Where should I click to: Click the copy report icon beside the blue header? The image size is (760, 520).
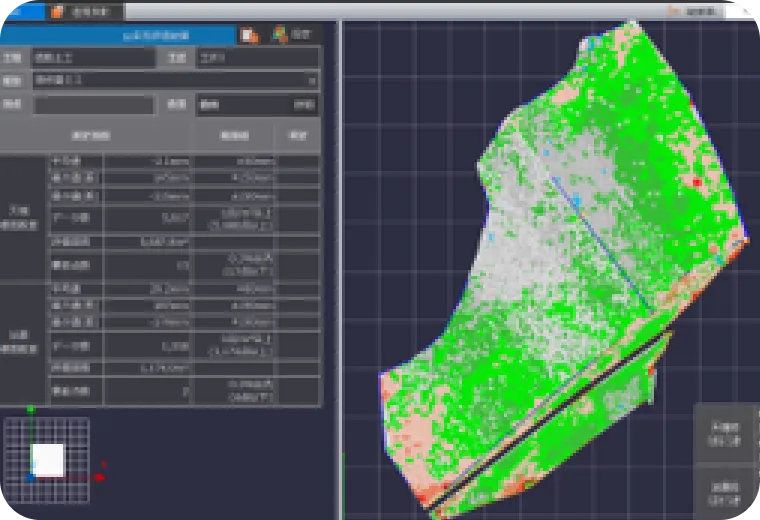tap(249, 34)
